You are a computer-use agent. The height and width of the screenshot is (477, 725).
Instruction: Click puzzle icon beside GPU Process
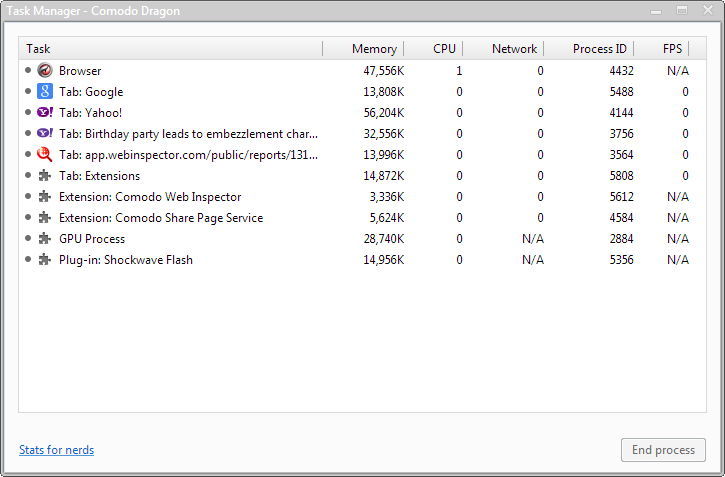(x=44, y=238)
